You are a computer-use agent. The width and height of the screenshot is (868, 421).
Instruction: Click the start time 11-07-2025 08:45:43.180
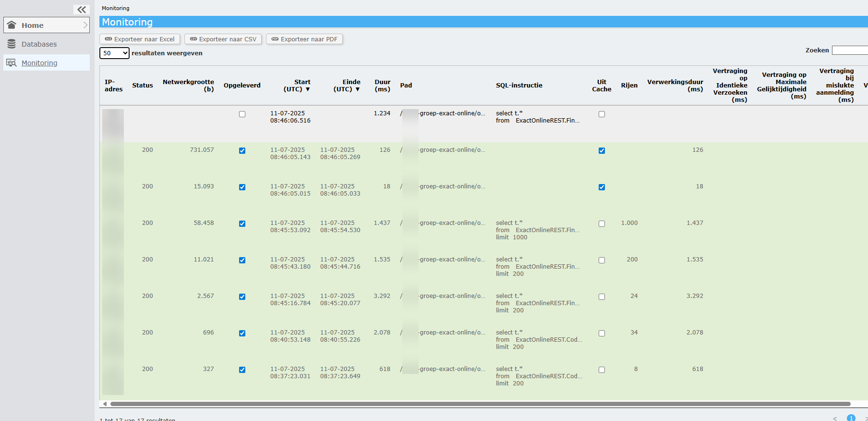(290, 263)
